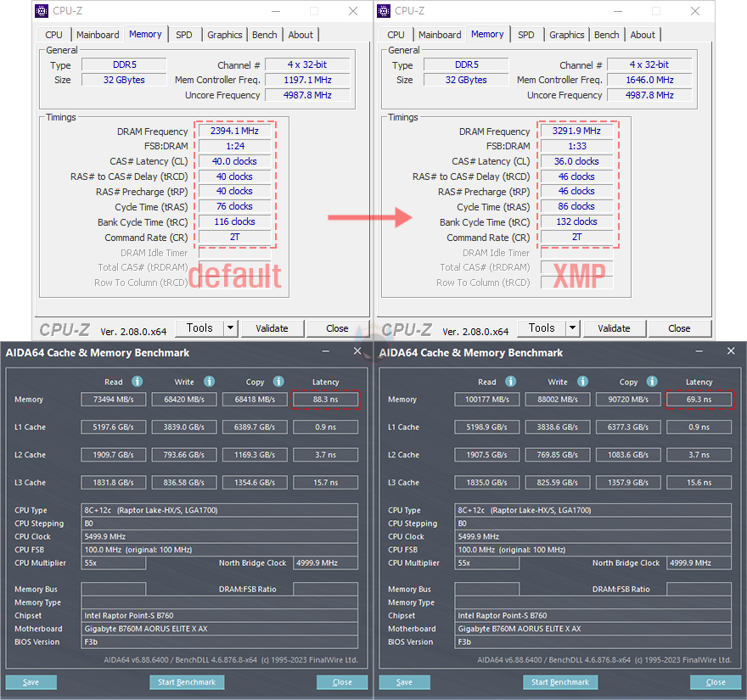
Task: Open About tab in right CPU-Z
Action: click(x=643, y=35)
